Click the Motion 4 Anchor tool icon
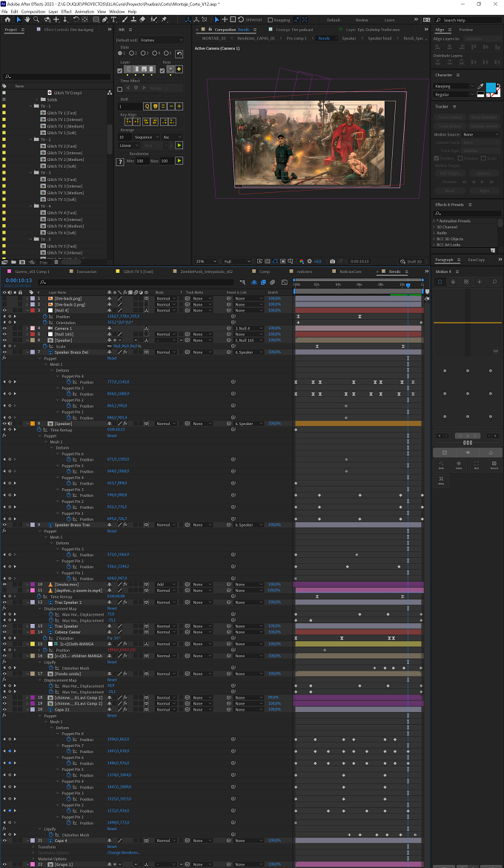 [490, 453]
